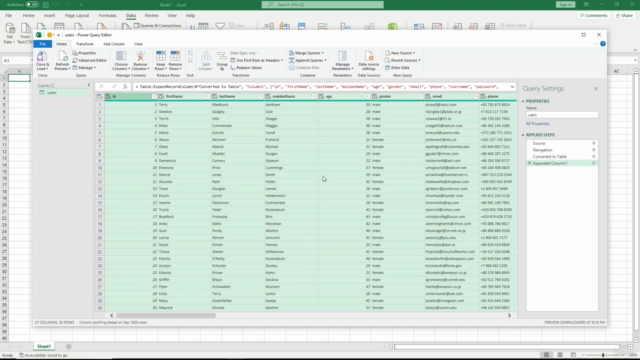The image size is (640, 360).
Task: Click the Manage Parameters icon
Action: [342, 56]
